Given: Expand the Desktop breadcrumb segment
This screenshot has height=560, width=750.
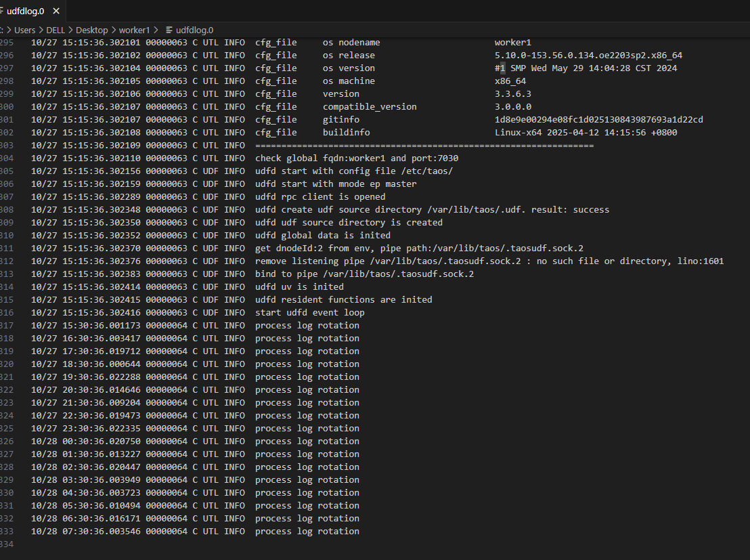Looking at the screenshot, I should 91,30.
